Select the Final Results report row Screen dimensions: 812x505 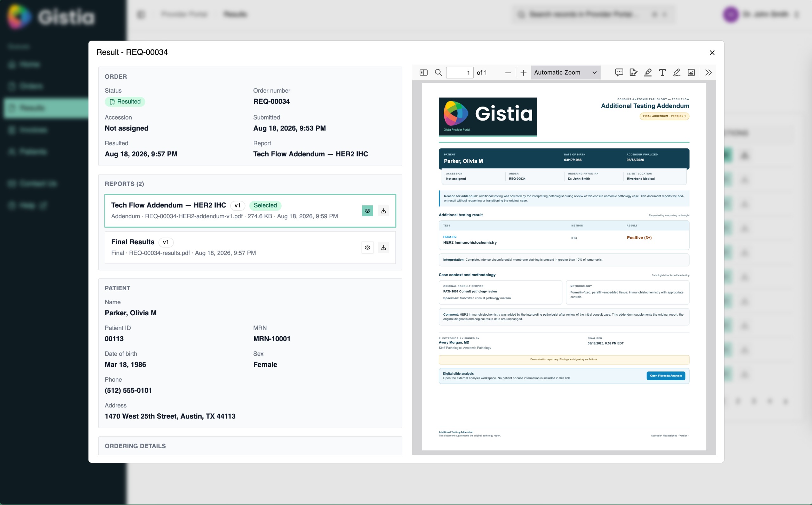coord(250,247)
